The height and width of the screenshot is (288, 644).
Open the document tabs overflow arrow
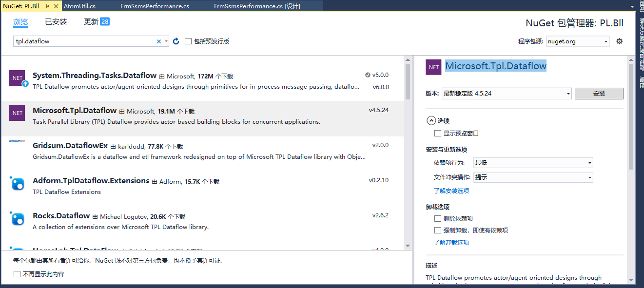point(632,6)
